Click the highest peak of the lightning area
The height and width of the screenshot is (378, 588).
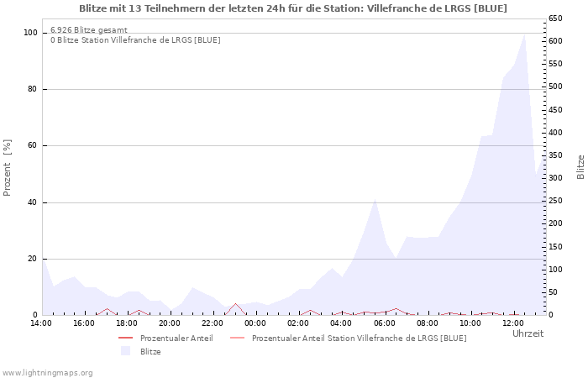coord(524,35)
